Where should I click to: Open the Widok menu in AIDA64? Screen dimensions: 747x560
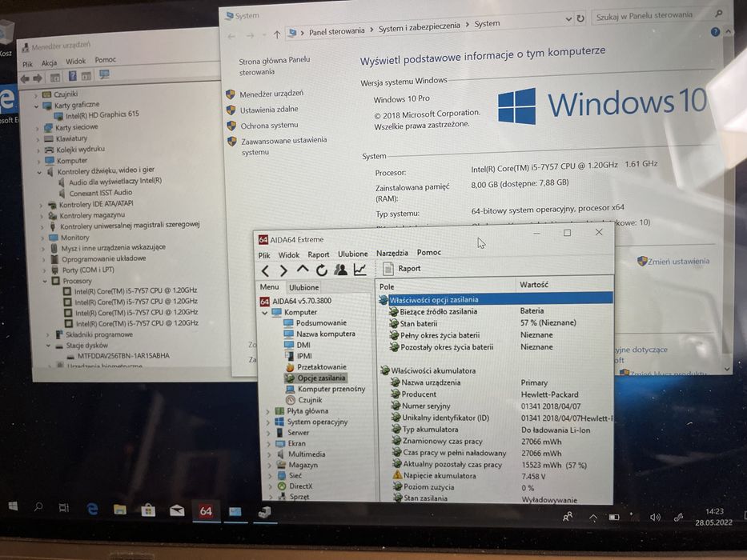289,254
